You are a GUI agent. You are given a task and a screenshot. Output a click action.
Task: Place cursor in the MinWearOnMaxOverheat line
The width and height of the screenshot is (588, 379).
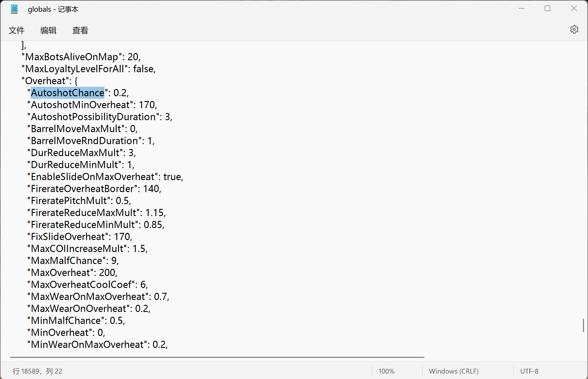coord(98,344)
